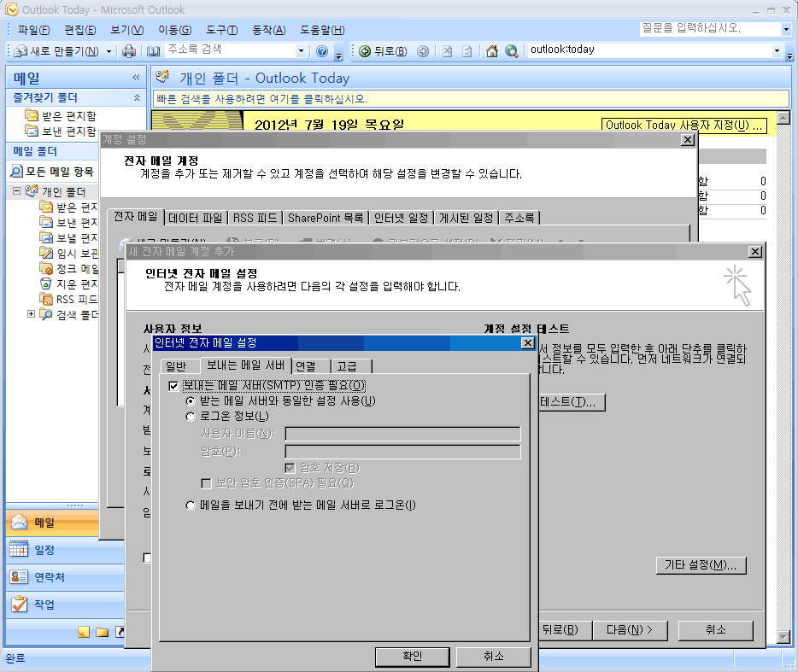Click the stop icon in the web toolbar

coord(448,51)
